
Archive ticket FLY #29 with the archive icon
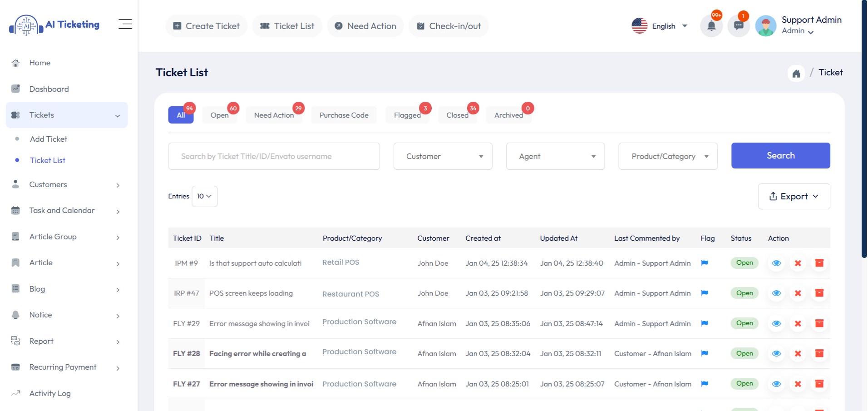click(x=819, y=323)
